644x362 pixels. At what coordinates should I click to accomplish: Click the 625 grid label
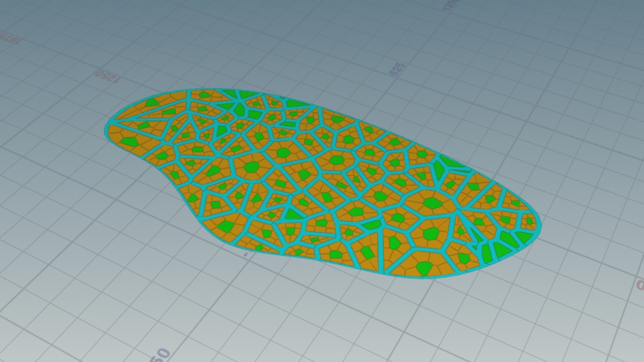point(397,69)
